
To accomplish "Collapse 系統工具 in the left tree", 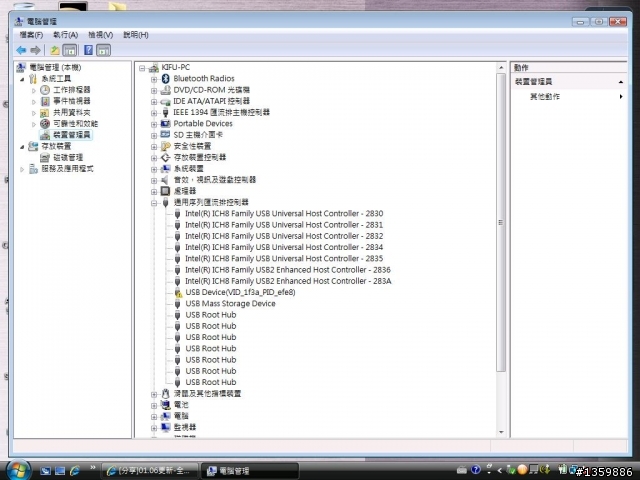I will [22, 79].
